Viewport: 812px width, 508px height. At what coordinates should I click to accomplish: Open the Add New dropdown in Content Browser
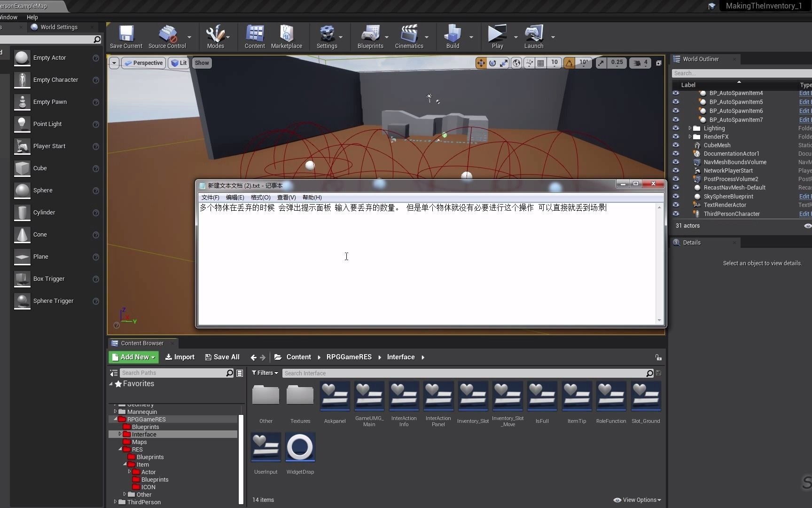point(133,357)
